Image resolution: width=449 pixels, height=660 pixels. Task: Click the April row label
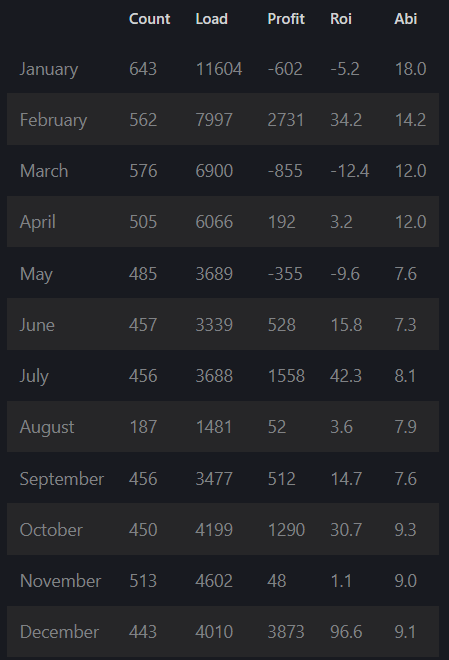pos(37,222)
